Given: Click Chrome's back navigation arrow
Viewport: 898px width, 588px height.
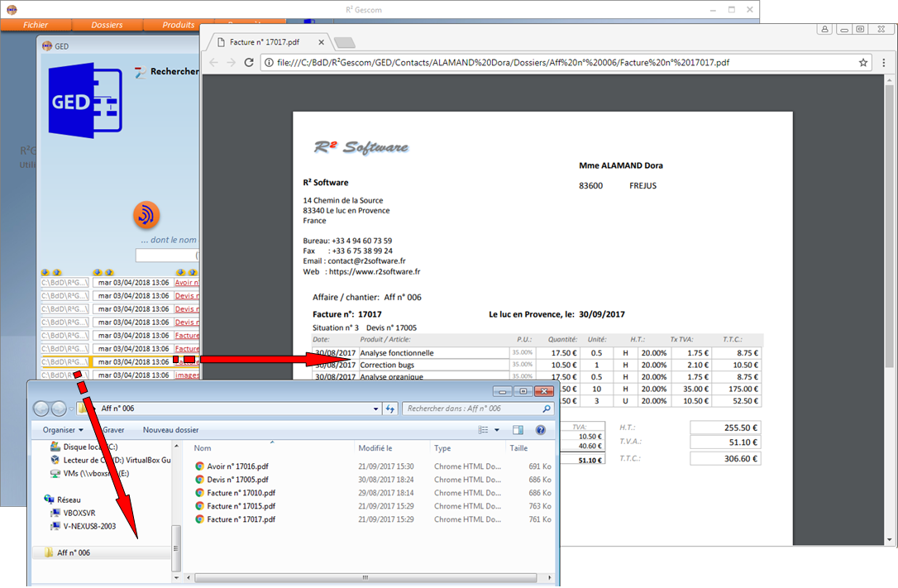Looking at the screenshot, I should (213, 62).
